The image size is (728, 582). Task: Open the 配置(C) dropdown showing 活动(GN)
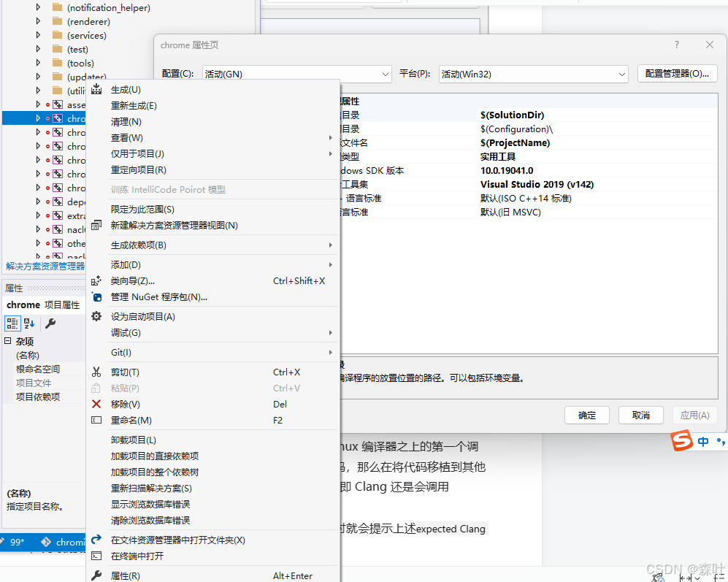(297, 74)
